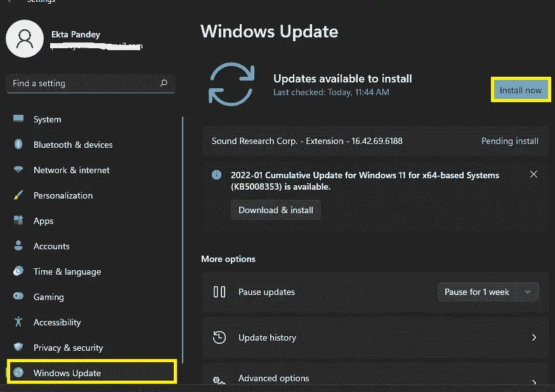Click the Accessibility figure icon
Viewport: 555px width, 392px height.
click(18, 322)
